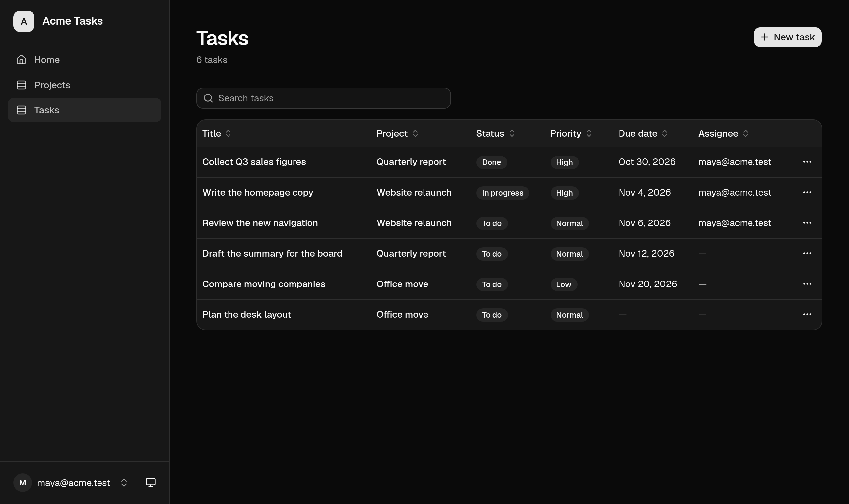Click Normal priority in Plan the desk layout row
This screenshot has height=504, width=849.
(569, 315)
